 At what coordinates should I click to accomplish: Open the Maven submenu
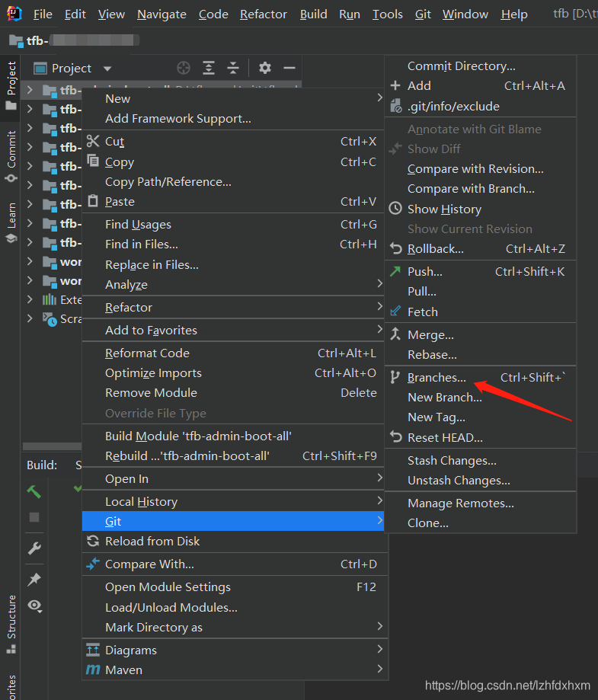point(233,670)
